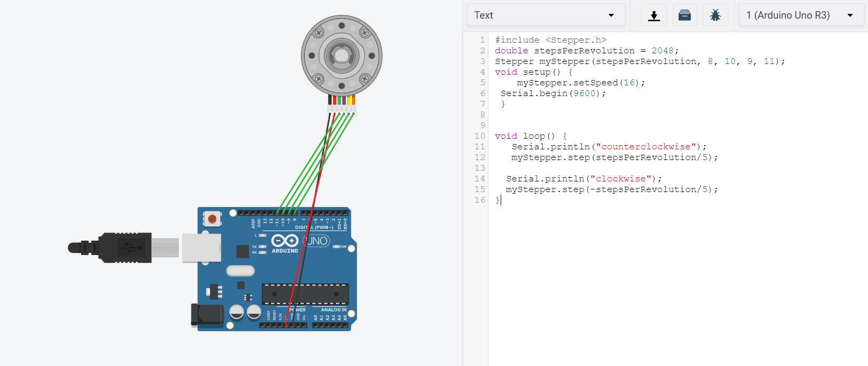Select the USB cable plug
868x366 pixels.
point(123,248)
